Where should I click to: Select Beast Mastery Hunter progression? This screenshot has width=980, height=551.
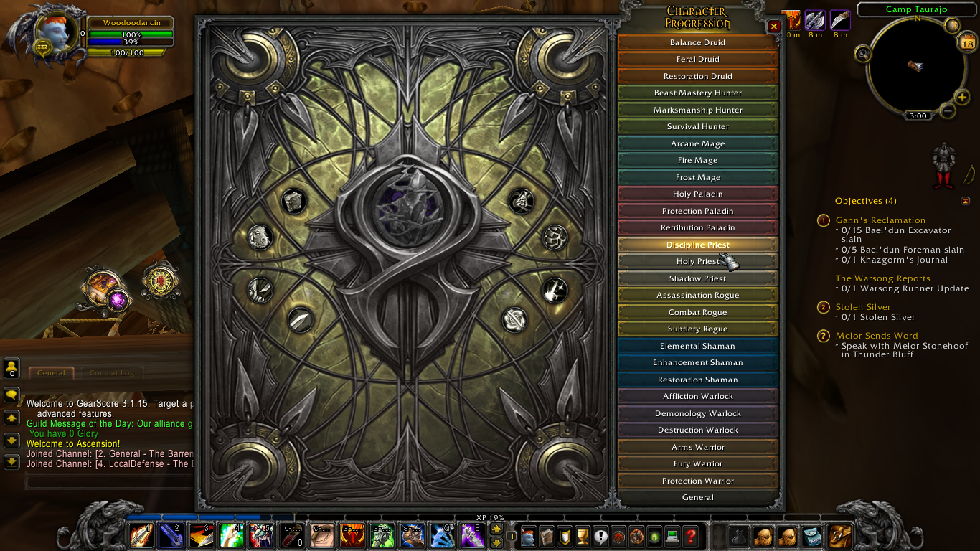point(698,93)
